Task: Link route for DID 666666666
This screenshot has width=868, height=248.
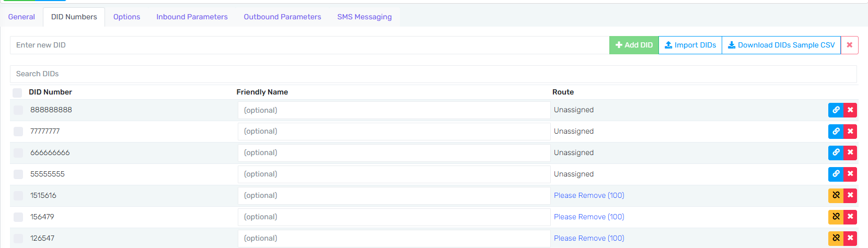Action: [x=836, y=153]
